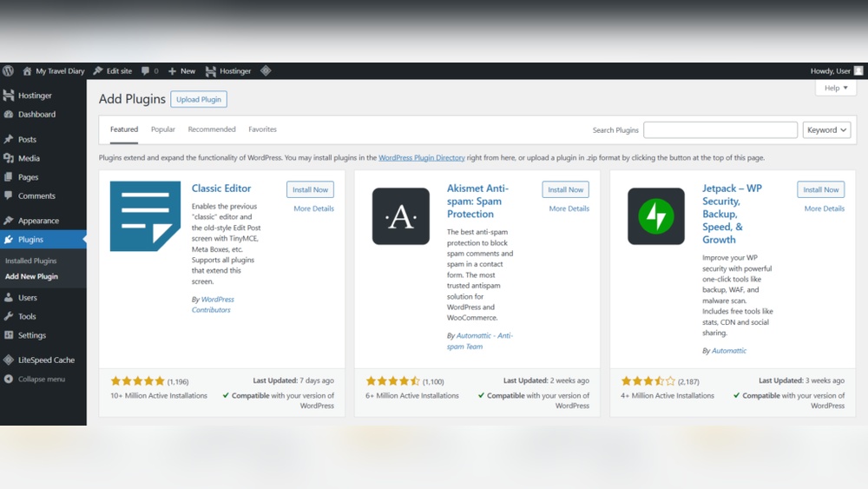Click Akismet star rating
The width and height of the screenshot is (868, 489).
click(393, 381)
